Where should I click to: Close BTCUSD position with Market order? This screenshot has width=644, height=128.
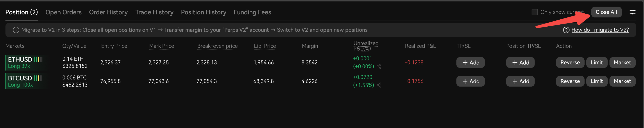pos(622,81)
